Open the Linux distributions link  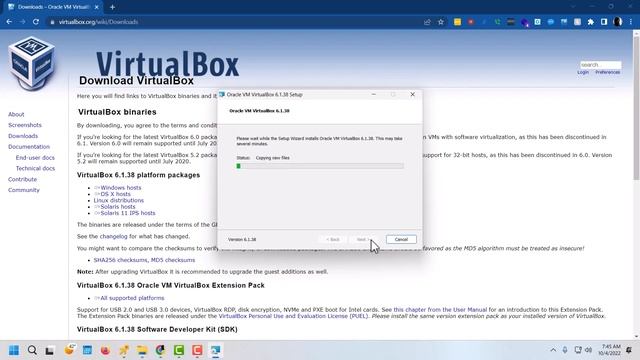coord(119,200)
